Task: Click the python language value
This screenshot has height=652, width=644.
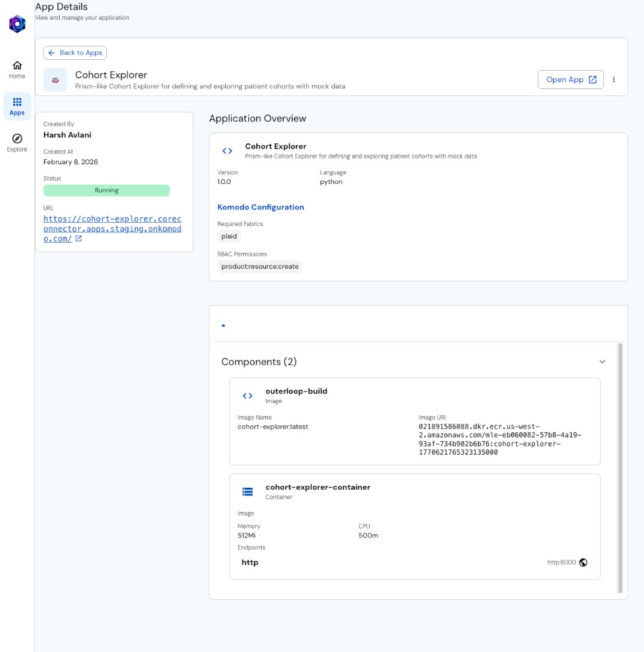Action: [331, 181]
